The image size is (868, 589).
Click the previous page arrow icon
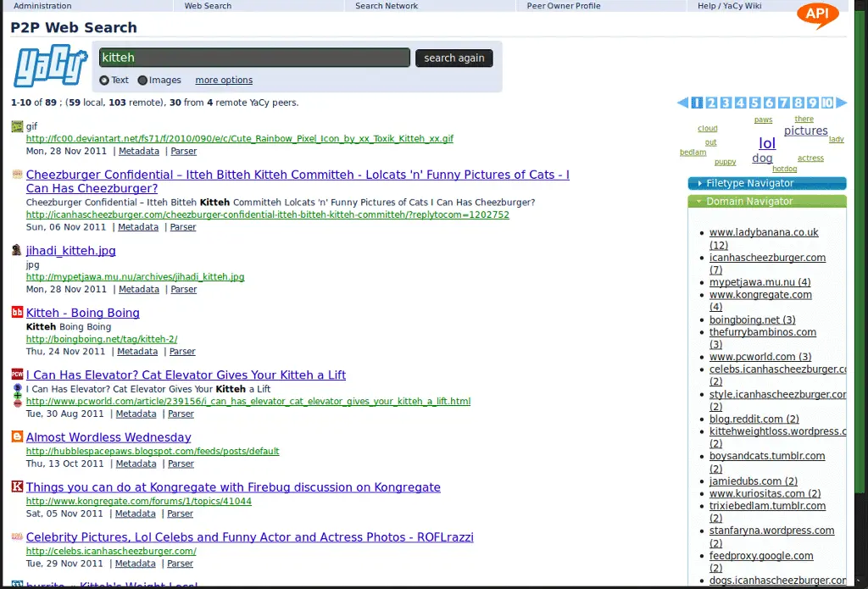(682, 103)
